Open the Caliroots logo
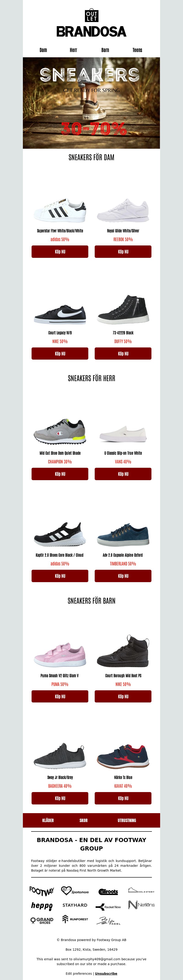This screenshot has width=183, height=980. [108, 892]
